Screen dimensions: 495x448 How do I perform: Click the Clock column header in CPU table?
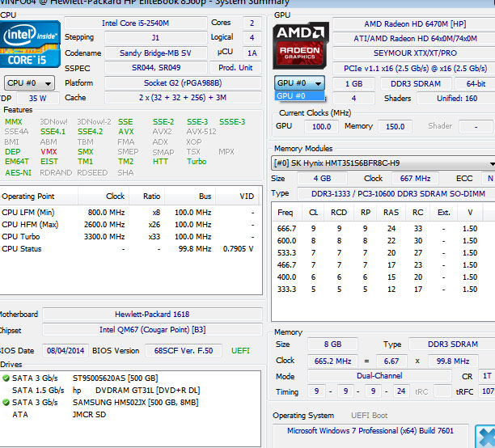104,197
